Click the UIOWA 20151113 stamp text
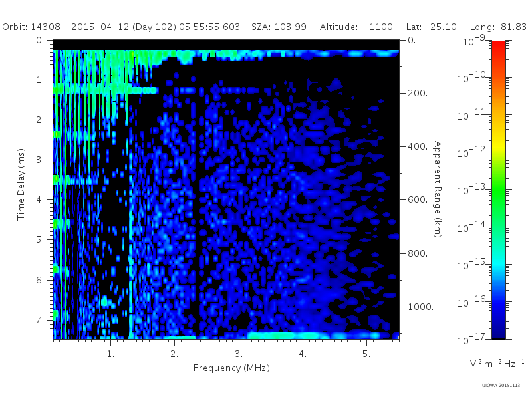The height and width of the screenshot is (399, 532). pos(501,385)
